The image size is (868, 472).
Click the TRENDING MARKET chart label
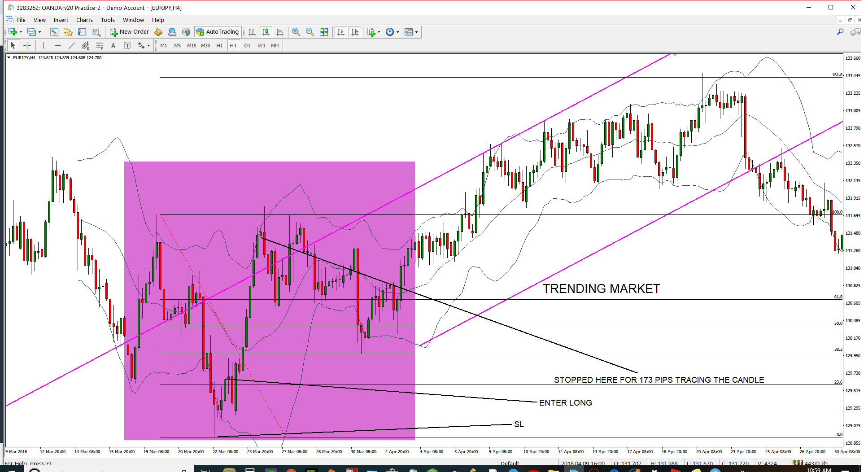[x=602, y=288]
